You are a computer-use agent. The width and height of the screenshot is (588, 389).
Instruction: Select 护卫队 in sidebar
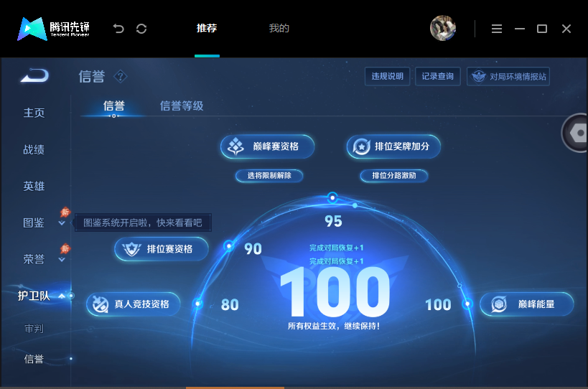(x=34, y=296)
